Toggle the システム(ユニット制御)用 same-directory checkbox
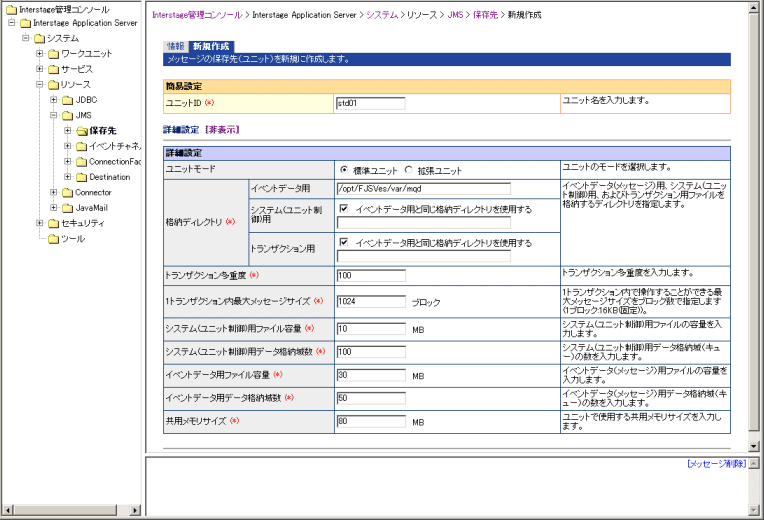Screen dimensions: 764x520 tap(343, 209)
